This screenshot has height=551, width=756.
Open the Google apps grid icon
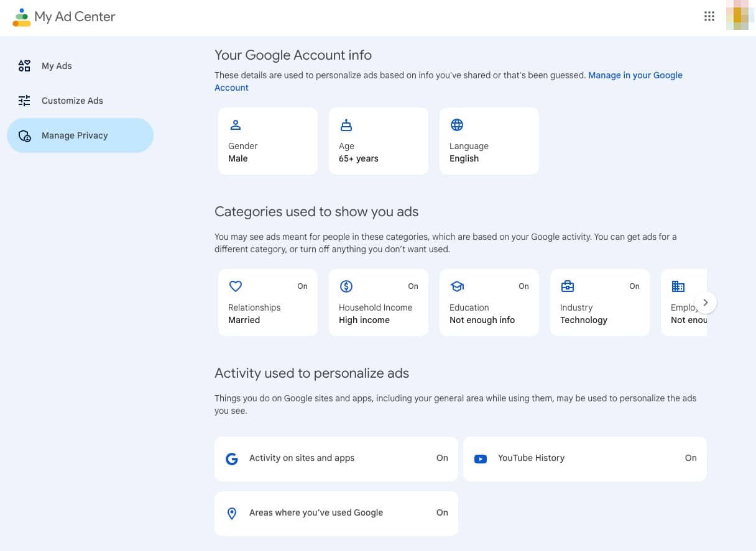[709, 17]
